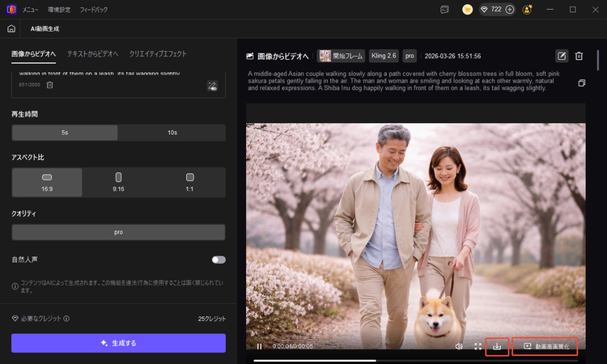Add more credits with the plus icon
Viewport: 607px width, 364px height.
coord(510,9)
